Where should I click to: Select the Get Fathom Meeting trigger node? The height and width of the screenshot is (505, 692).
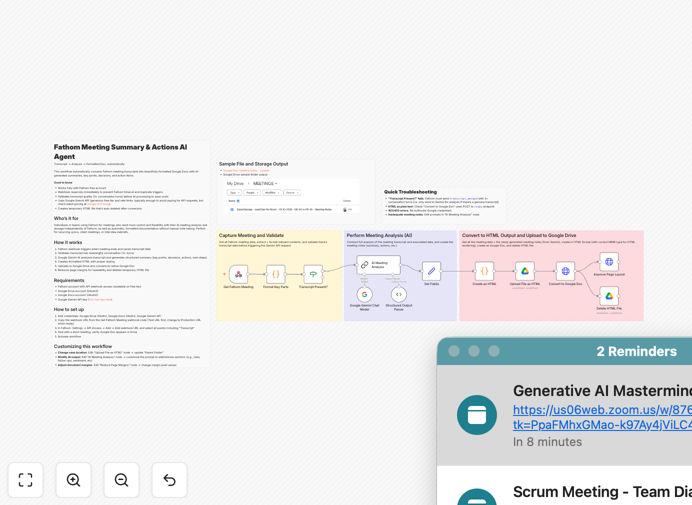pos(238,275)
